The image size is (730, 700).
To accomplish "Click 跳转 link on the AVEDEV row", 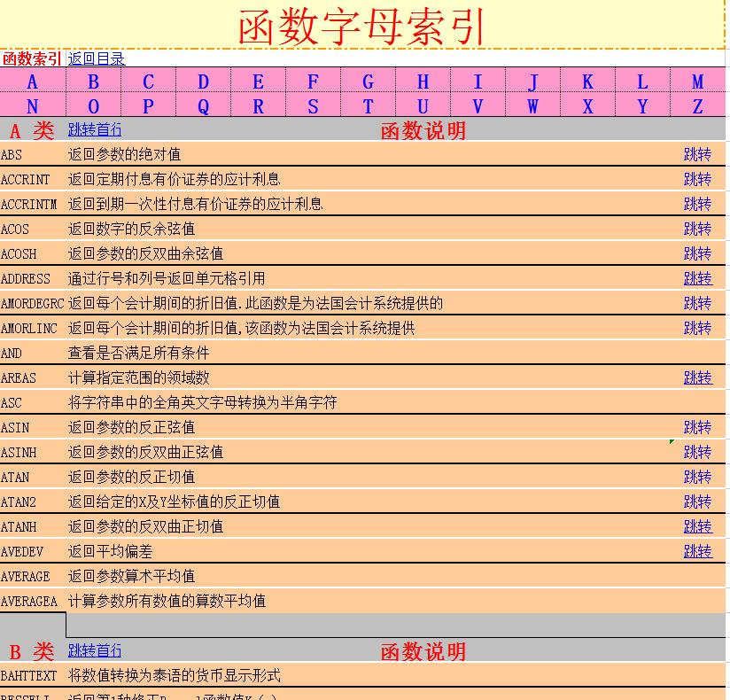I will [x=697, y=551].
